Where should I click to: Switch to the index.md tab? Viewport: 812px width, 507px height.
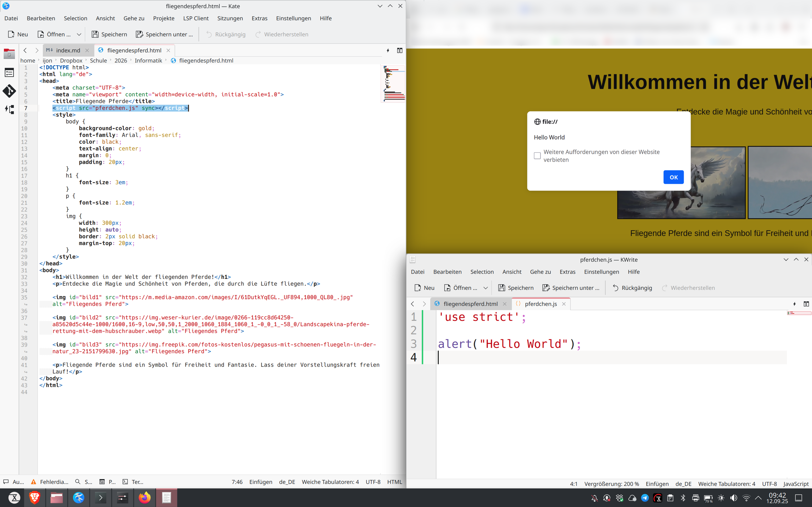point(68,50)
